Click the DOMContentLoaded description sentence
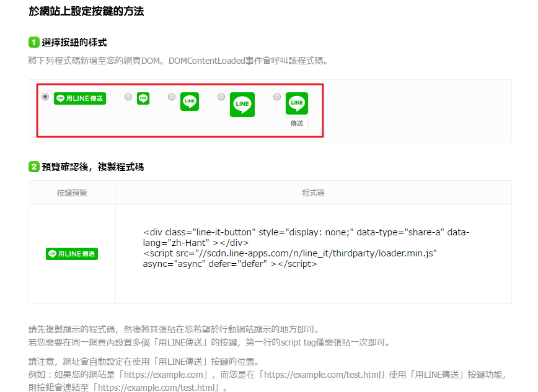 click(x=179, y=61)
